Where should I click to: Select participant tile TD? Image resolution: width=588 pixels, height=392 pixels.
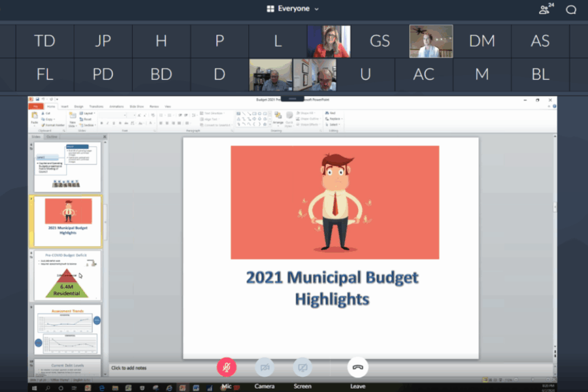coord(44,41)
